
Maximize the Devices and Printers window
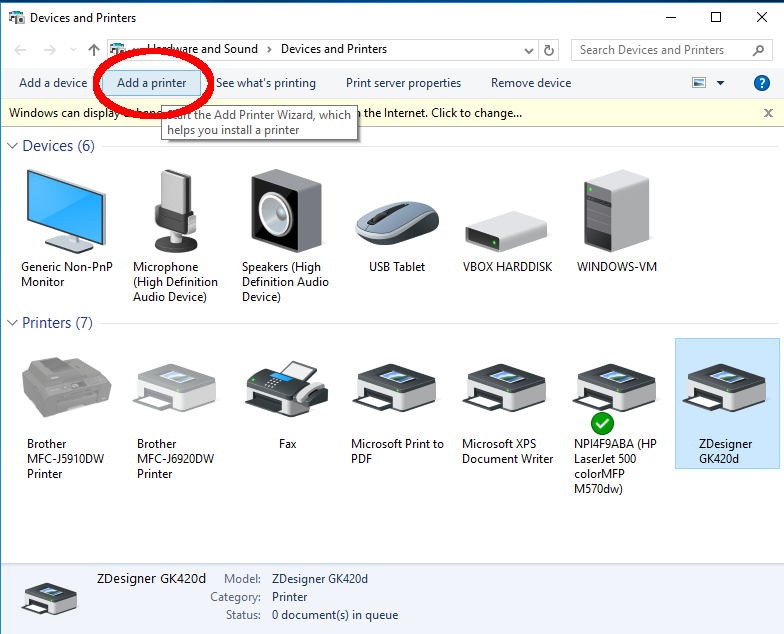[x=716, y=18]
